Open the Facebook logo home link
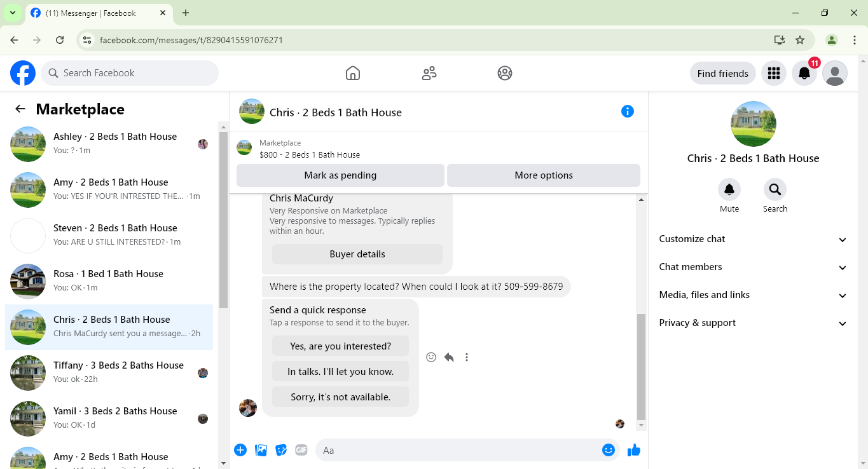 pyautogui.click(x=23, y=73)
